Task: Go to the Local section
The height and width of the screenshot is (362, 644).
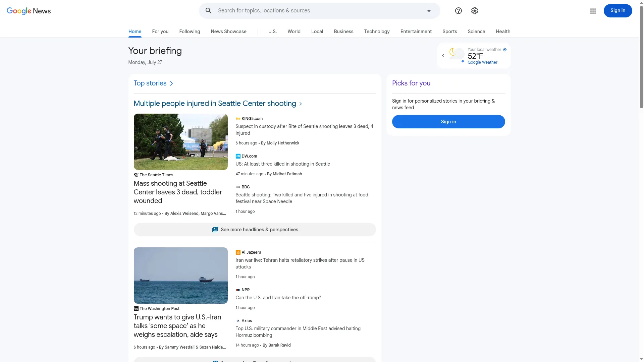Action: [x=317, y=32]
